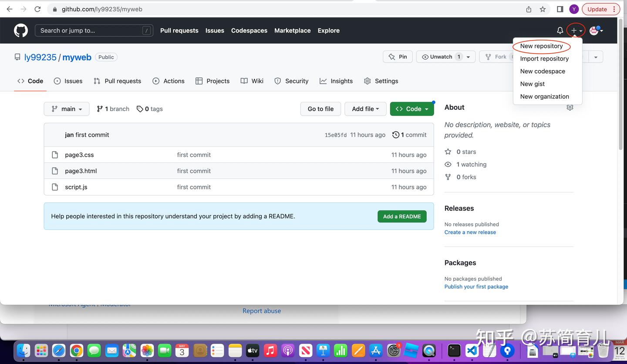627x364 pixels.
Task: Reload the page with the browser refresh icon
Action: coord(37,9)
